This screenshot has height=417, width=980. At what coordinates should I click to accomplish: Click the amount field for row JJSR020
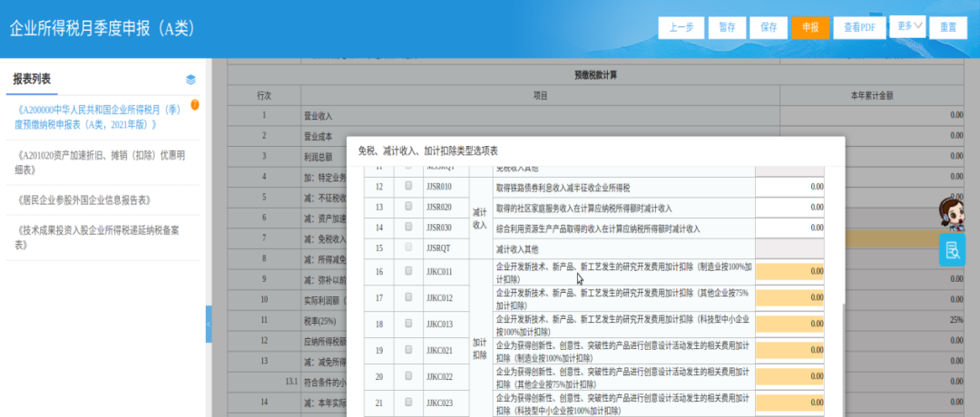pos(789,208)
